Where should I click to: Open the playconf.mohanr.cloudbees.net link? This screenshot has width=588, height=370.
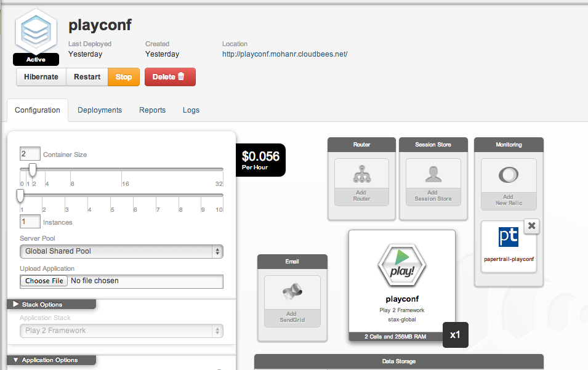click(x=284, y=54)
